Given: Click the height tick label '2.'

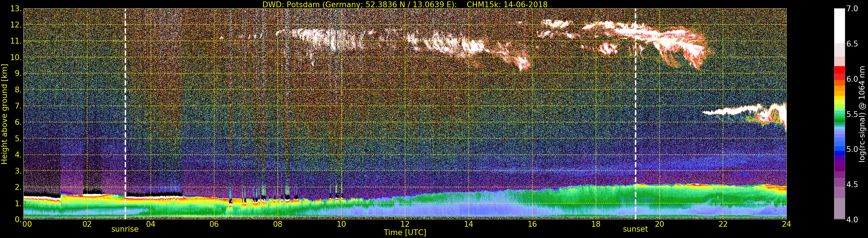Looking at the screenshot, I should [18, 187].
